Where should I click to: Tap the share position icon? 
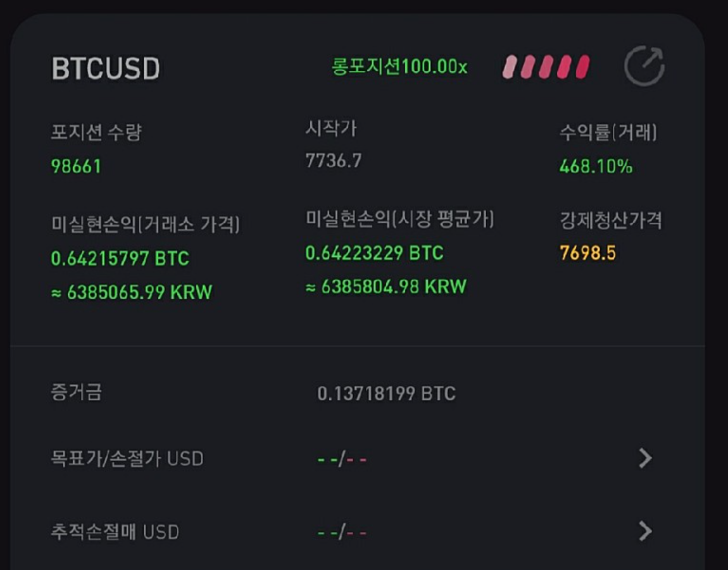tap(644, 66)
